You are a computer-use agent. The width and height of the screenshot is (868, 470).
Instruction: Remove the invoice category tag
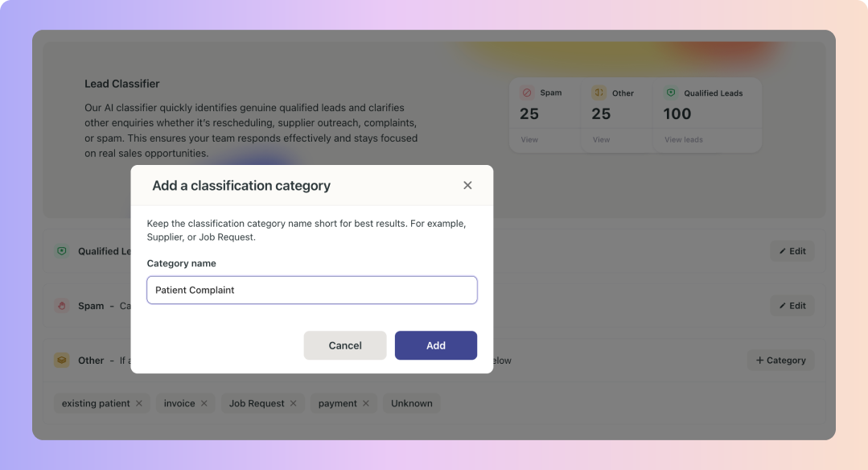[204, 403]
